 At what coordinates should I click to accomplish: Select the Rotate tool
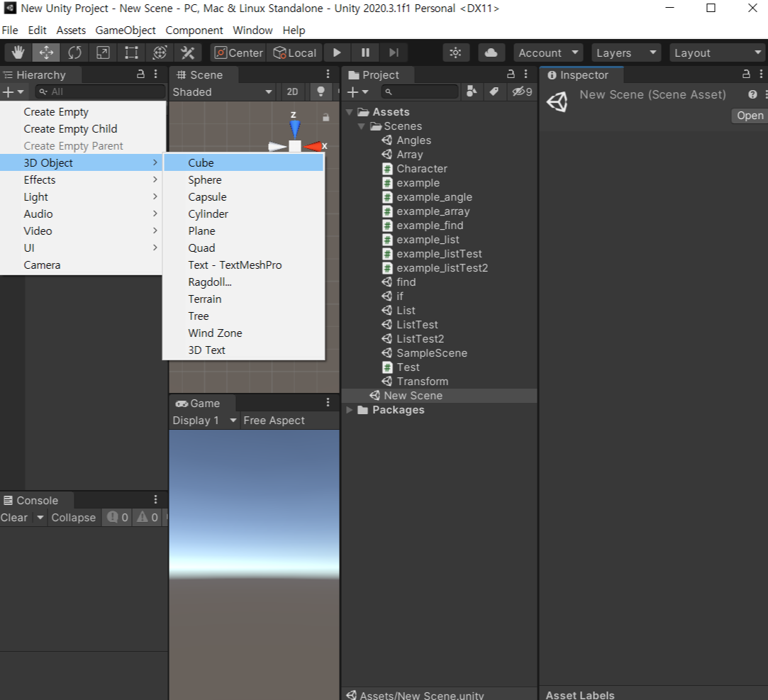[x=74, y=52]
